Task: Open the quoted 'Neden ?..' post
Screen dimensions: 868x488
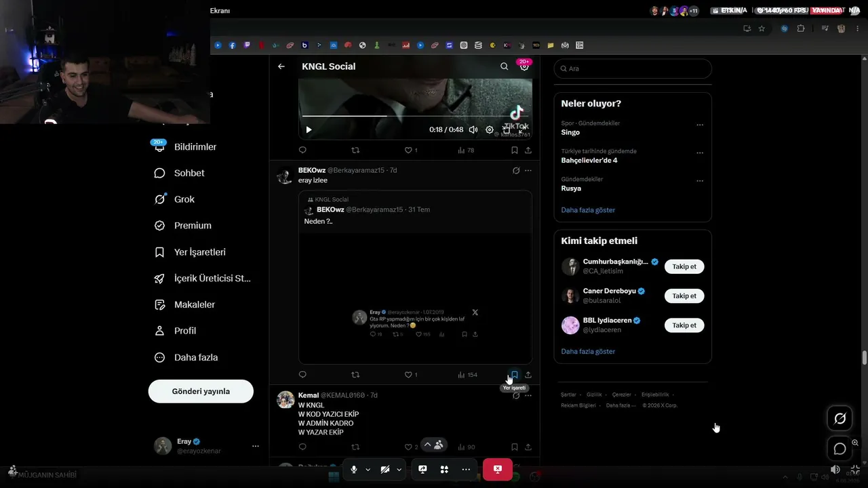Action: 415,277
